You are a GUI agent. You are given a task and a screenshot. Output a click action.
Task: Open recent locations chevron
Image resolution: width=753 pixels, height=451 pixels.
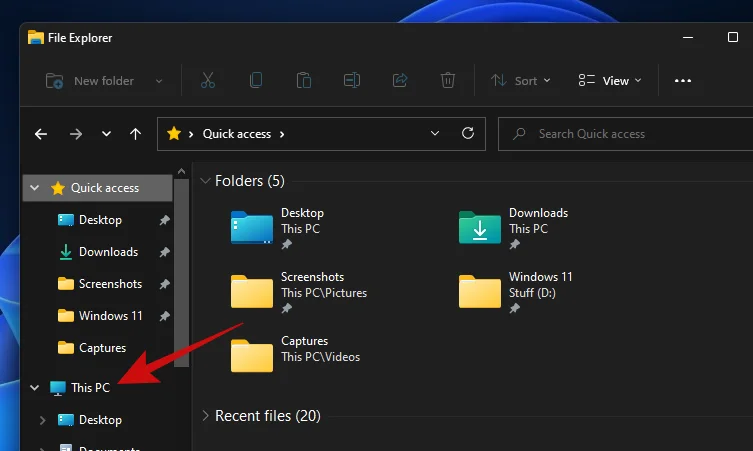point(106,134)
